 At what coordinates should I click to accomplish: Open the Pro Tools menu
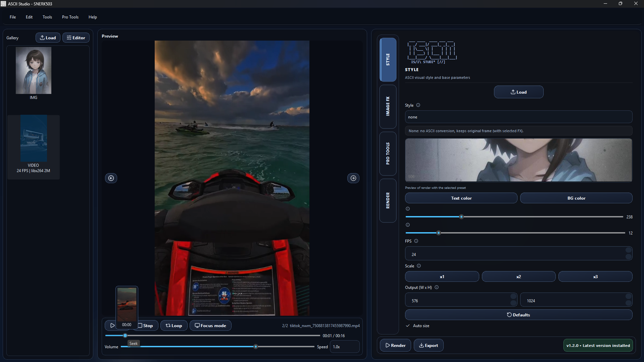(x=70, y=17)
